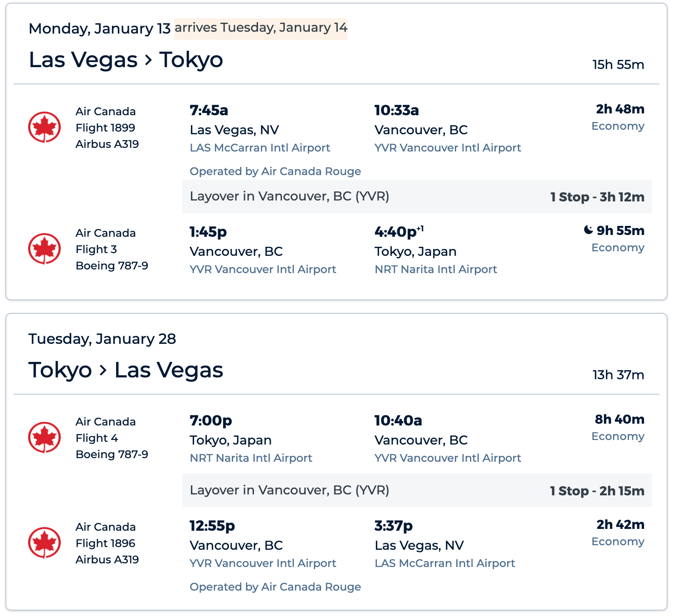Click the 3h 12m Vancouver layover bar

coord(417,196)
